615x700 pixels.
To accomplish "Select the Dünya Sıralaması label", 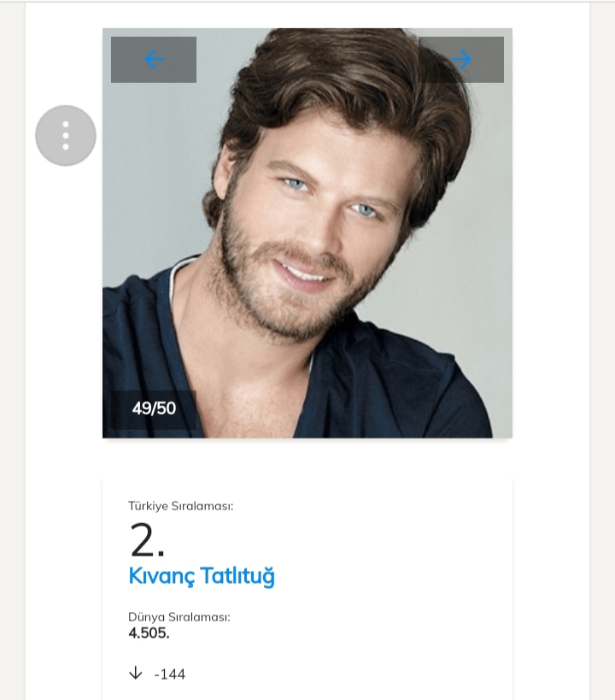I will [x=179, y=617].
